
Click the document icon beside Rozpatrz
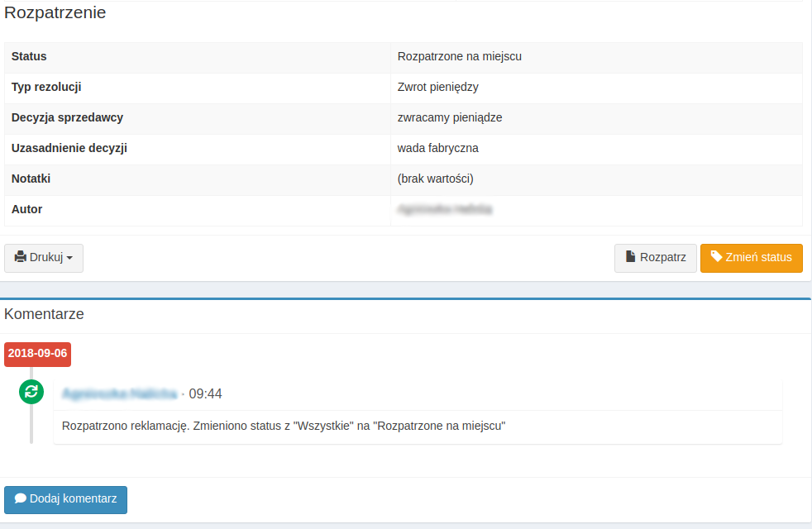(x=630, y=258)
